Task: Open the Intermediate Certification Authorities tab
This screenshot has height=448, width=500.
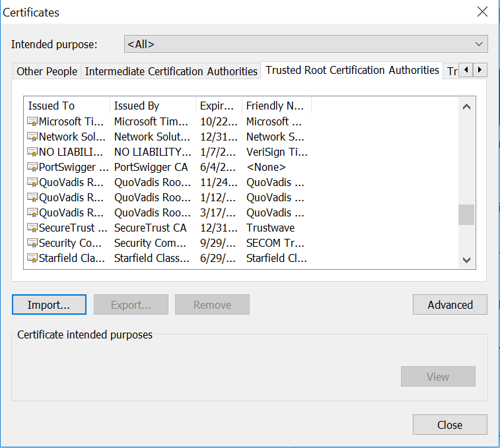Action: click(x=171, y=71)
